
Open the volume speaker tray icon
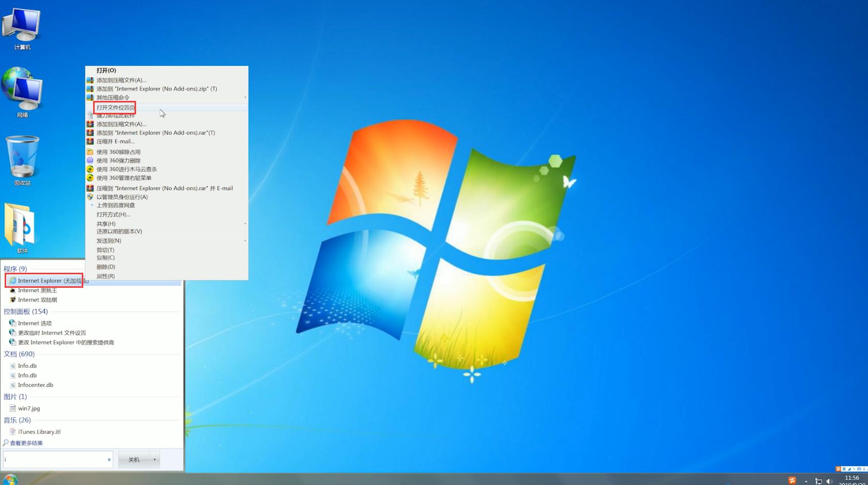pyautogui.click(x=830, y=481)
